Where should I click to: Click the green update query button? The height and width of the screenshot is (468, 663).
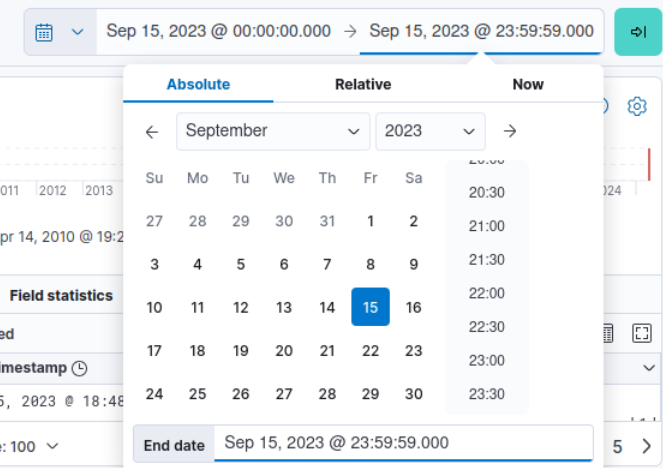tap(636, 32)
